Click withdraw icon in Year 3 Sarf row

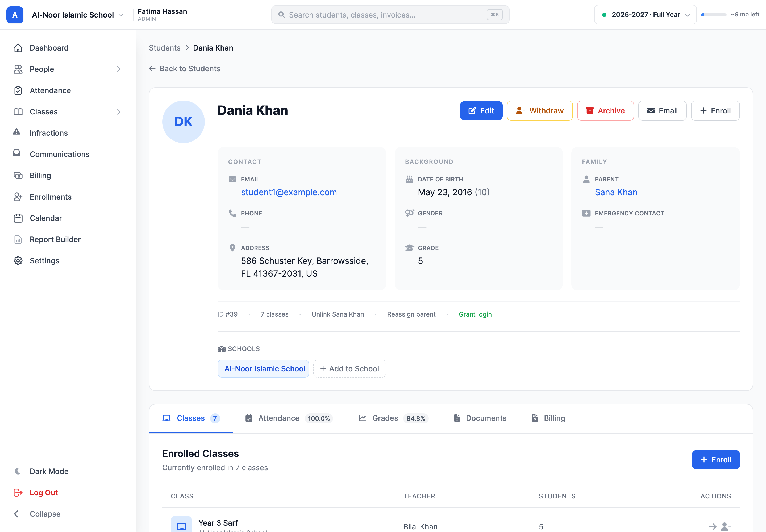pos(726,527)
